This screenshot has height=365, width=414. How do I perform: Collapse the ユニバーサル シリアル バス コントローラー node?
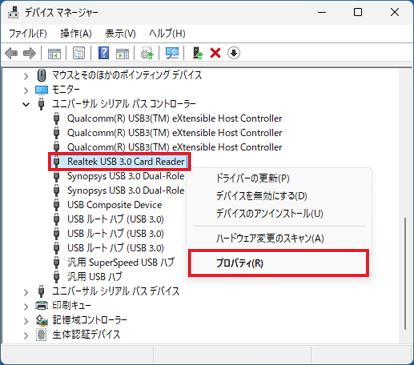[x=26, y=105]
